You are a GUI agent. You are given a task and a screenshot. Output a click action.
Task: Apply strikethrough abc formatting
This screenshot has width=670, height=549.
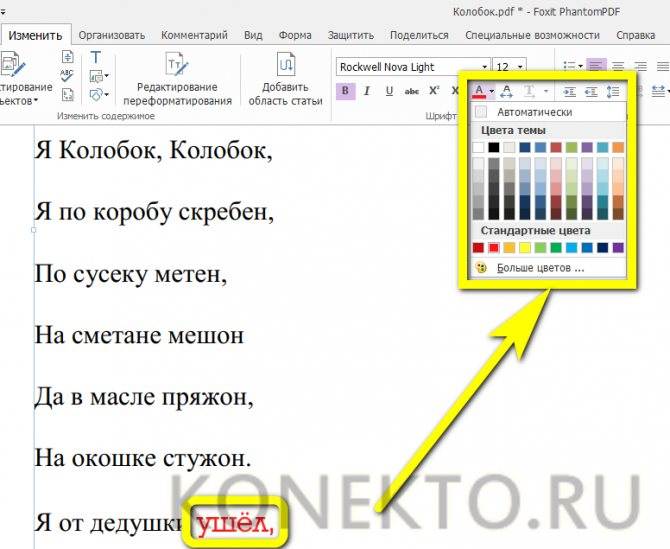point(411,91)
